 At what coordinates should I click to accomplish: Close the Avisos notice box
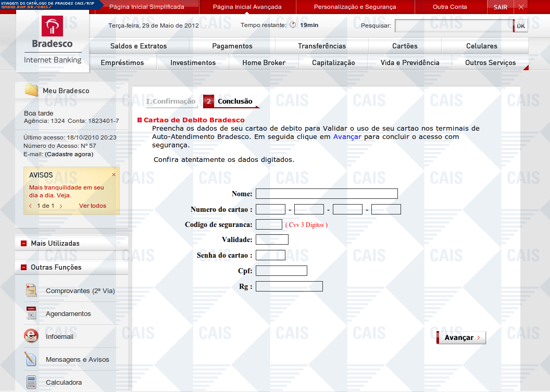[x=114, y=175]
